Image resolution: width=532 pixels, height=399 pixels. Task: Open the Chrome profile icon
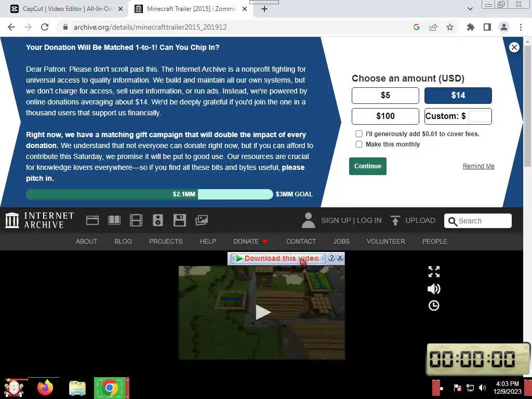click(504, 27)
